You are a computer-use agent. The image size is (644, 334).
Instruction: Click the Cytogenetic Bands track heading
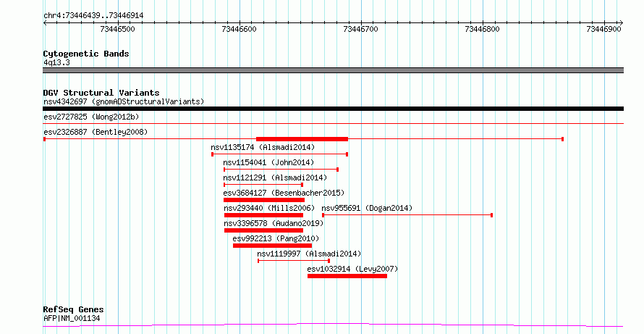click(x=86, y=54)
